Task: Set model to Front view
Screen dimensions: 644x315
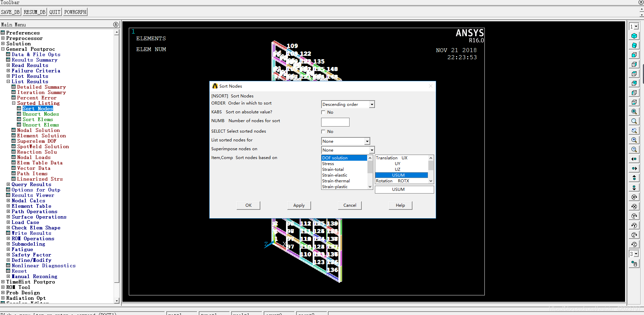Action: (634, 55)
